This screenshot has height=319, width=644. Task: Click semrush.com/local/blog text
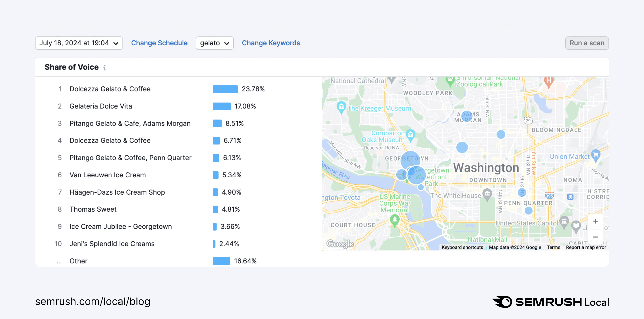[x=92, y=302]
